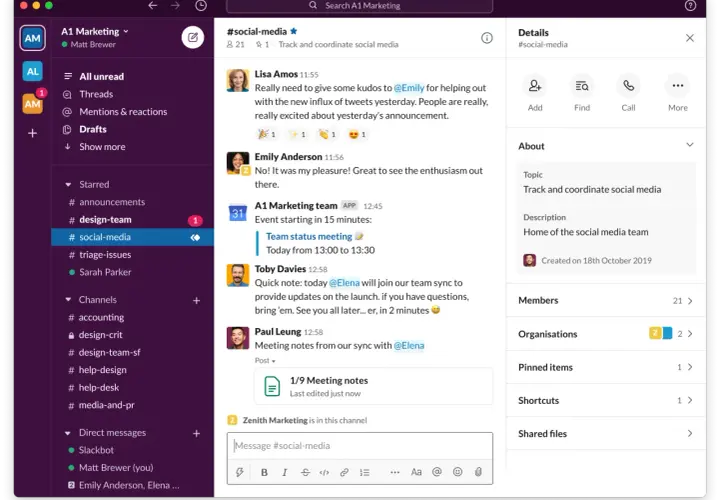Insert a link with the link icon
Screen dimensions: 720x500
click(x=344, y=472)
